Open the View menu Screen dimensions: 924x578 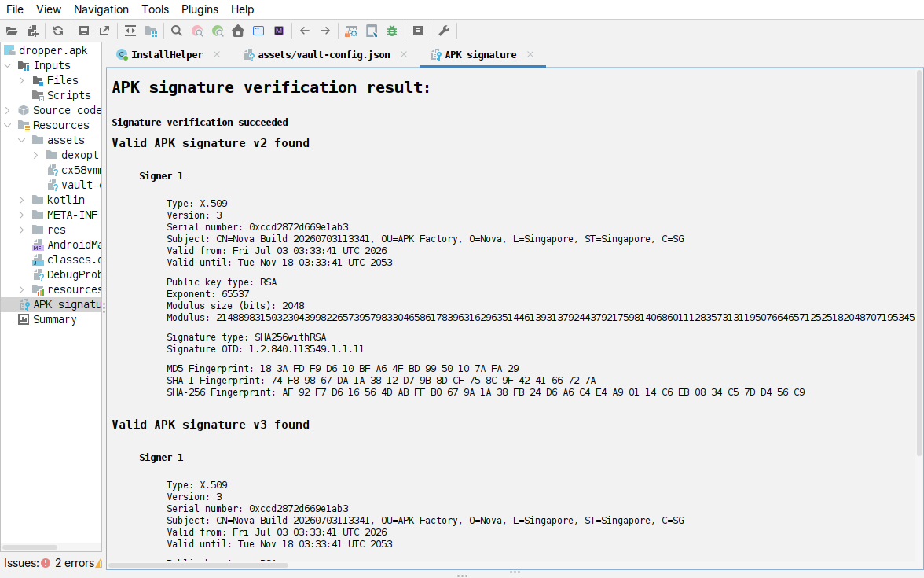pyautogui.click(x=49, y=9)
